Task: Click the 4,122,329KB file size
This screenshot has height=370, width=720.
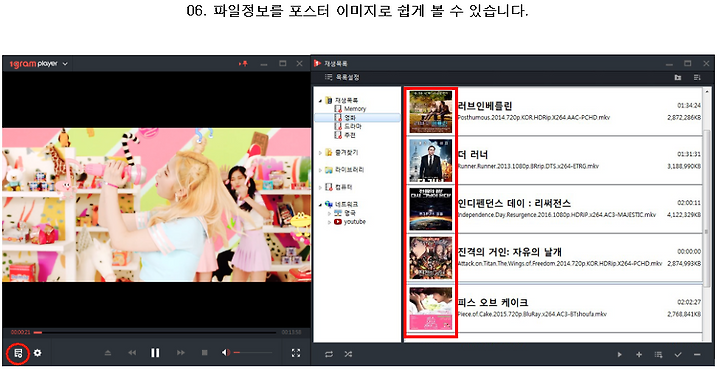Action: pos(684,215)
